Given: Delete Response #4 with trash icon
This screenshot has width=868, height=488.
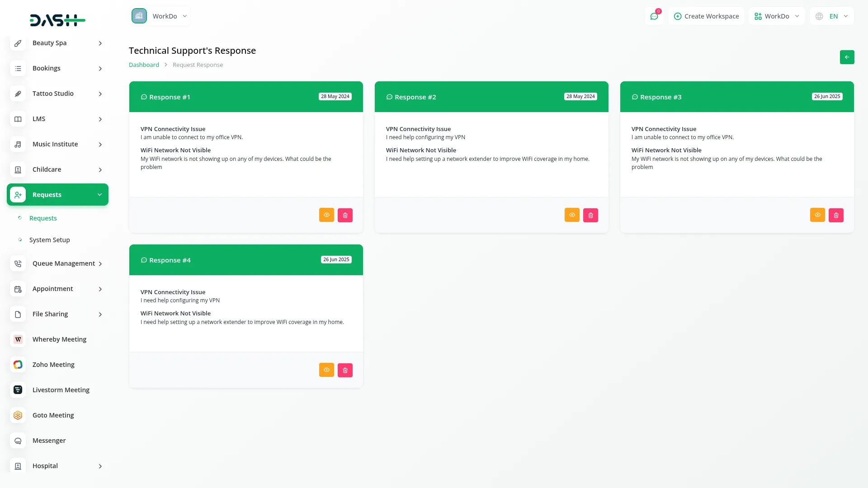Looking at the screenshot, I should [345, 370].
